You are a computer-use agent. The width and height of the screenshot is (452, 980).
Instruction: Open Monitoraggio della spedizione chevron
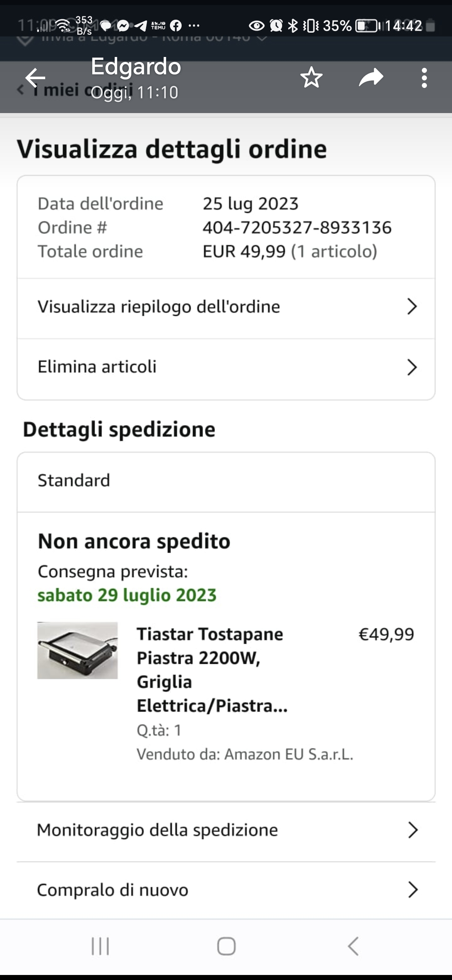[x=413, y=830]
